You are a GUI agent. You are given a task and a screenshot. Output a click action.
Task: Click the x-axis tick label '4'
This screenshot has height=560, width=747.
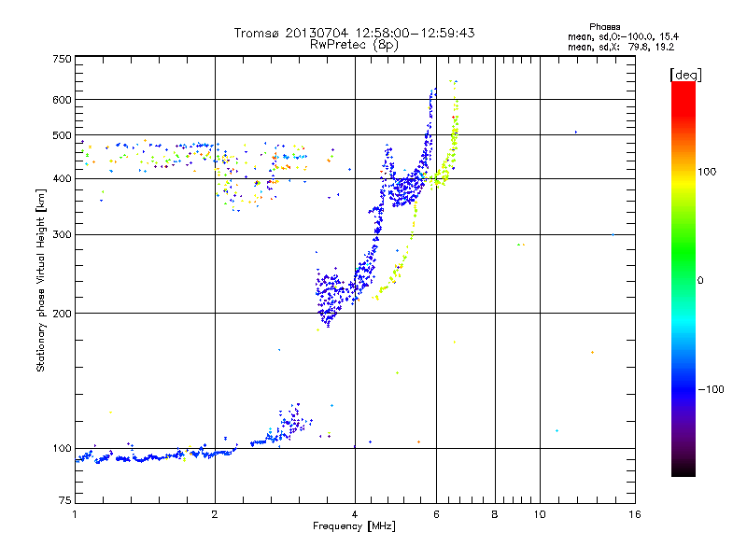tap(355, 514)
